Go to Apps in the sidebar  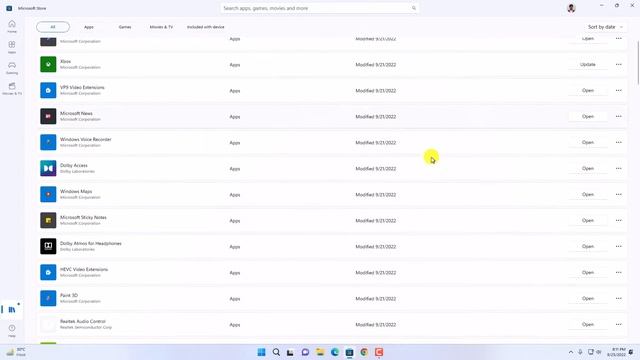12,47
